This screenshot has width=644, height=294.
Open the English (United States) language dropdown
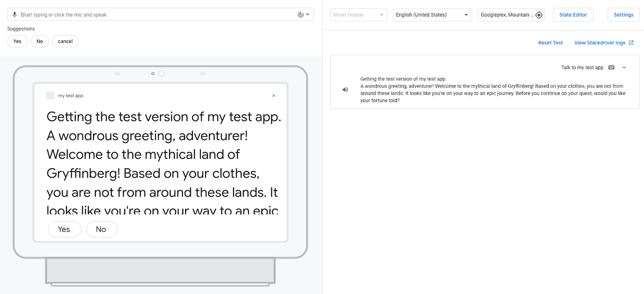click(x=432, y=15)
